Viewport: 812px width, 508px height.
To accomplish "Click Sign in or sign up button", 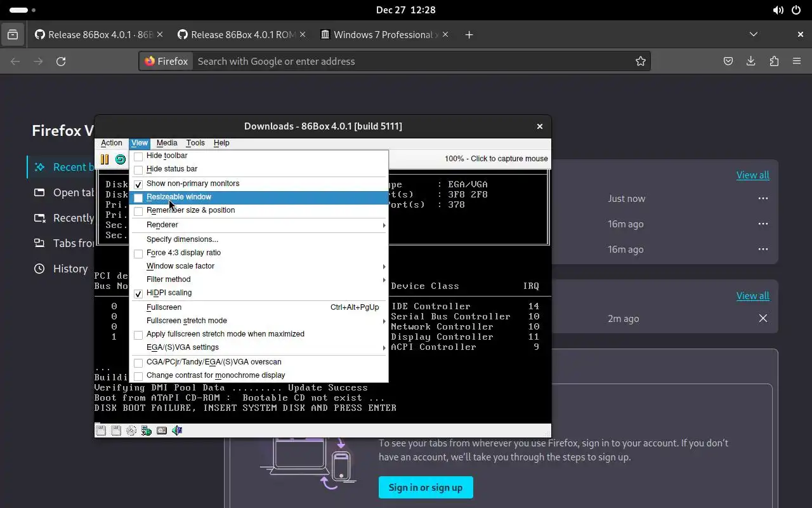I will (x=426, y=488).
